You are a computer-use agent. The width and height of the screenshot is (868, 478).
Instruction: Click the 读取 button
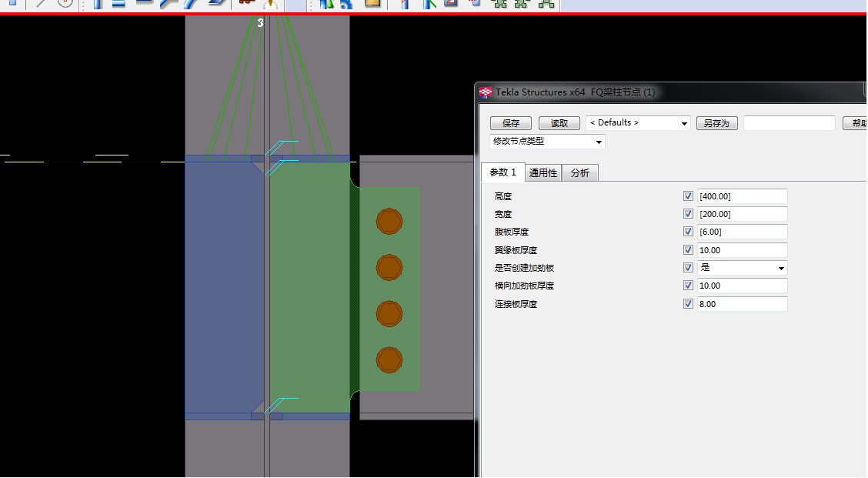(559, 123)
